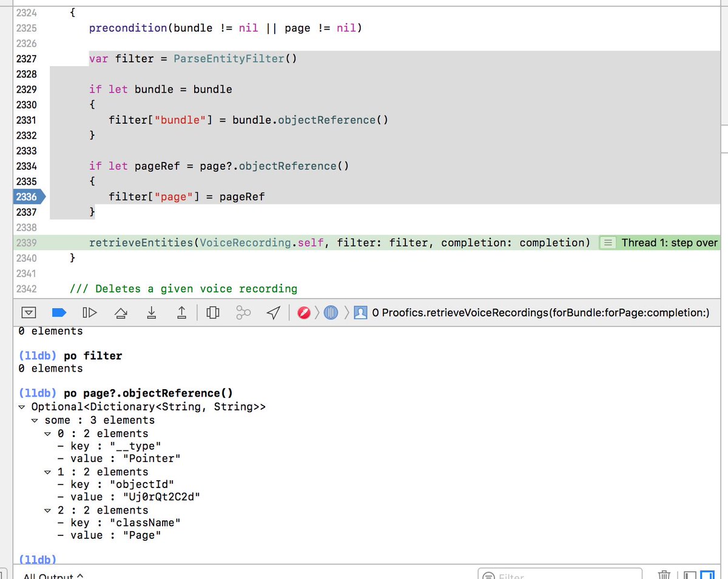Click the key "className" in the console
Screen dimensions: 728x579
click(144, 523)
